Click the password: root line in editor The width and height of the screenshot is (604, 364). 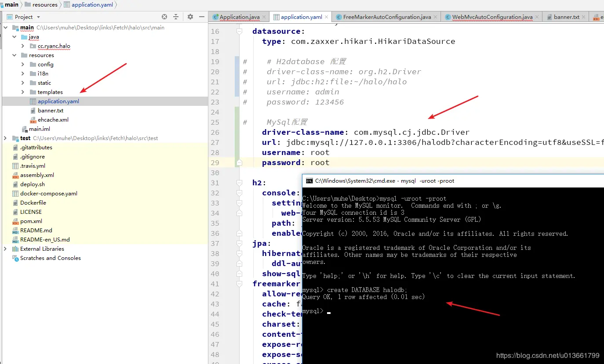click(295, 162)
